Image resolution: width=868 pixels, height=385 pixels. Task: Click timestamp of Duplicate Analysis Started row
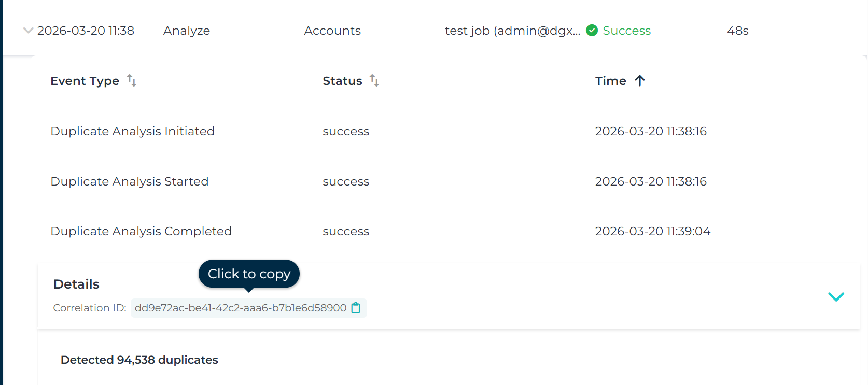pyautogui.click(x=651, y=181)
